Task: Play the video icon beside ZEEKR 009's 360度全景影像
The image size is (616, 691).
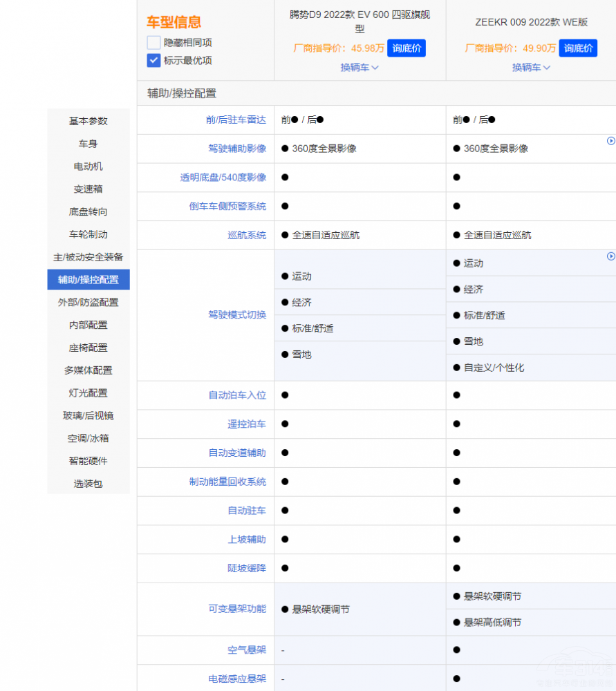Action: click(x=610, y=141)
